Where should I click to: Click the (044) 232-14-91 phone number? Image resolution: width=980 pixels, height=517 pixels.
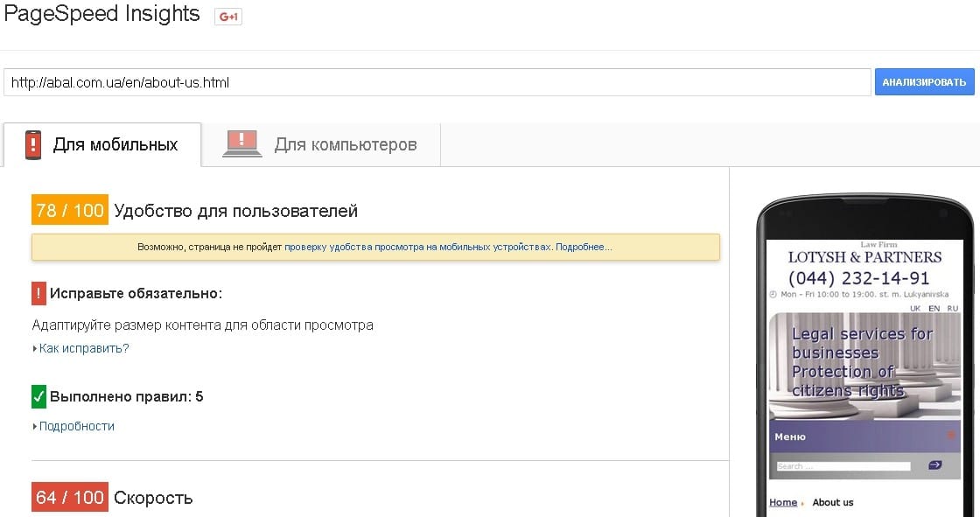(x=858, y=278)
